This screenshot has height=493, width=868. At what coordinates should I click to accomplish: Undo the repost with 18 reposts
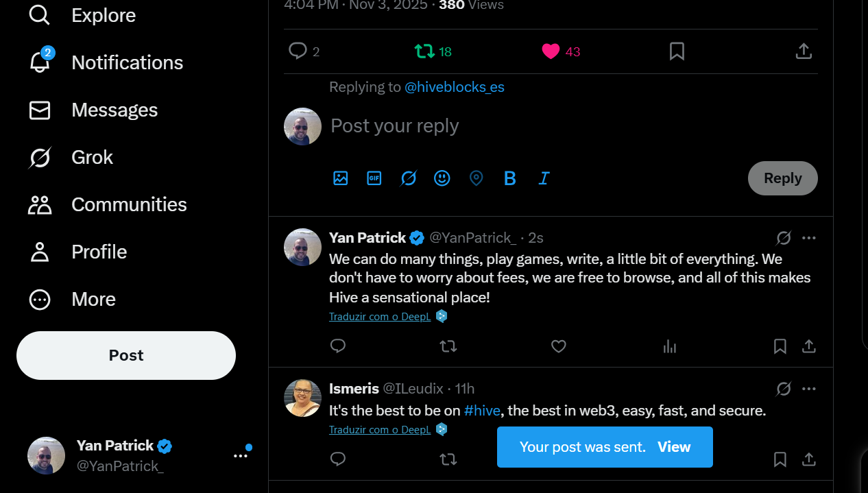click(x=425, y=51)
